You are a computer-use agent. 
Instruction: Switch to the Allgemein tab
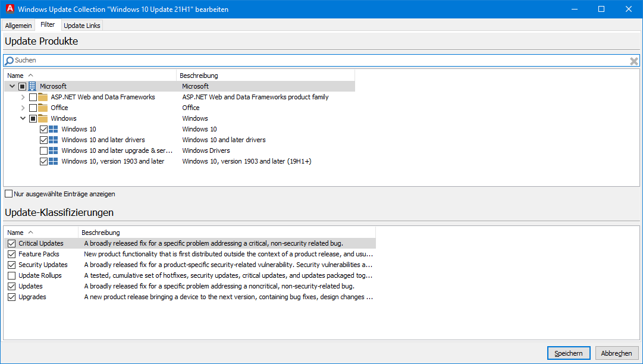tap(18, 26)
